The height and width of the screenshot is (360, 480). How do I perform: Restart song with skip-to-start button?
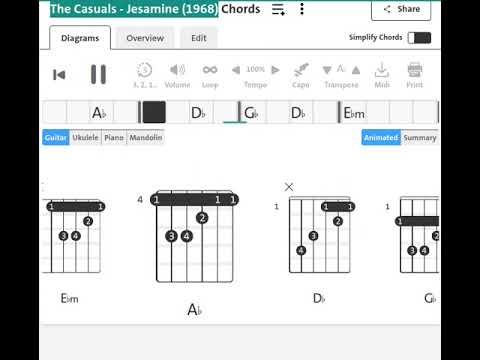[x=59, y=75]
